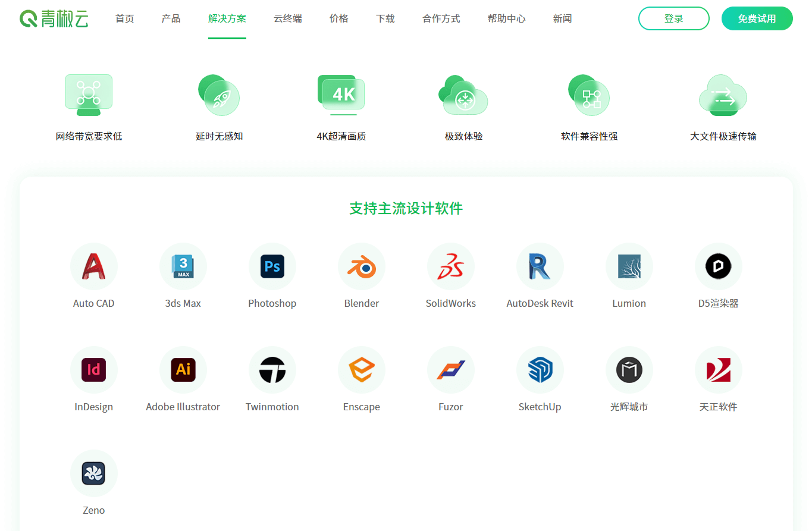The image size is (812, 531).
Task: Select the Photoshop icon
Action: [272, 266]
